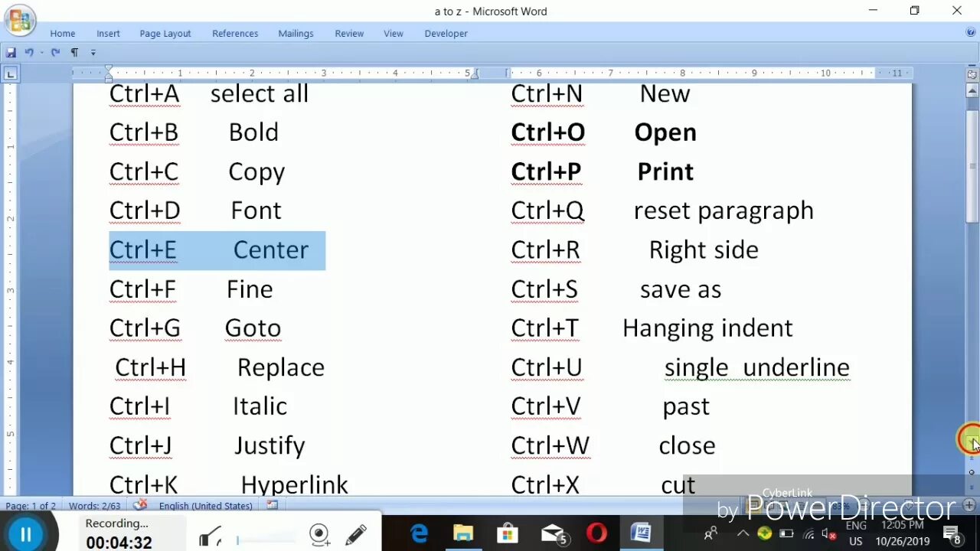Click the word 'Hyperlink'

294,485
